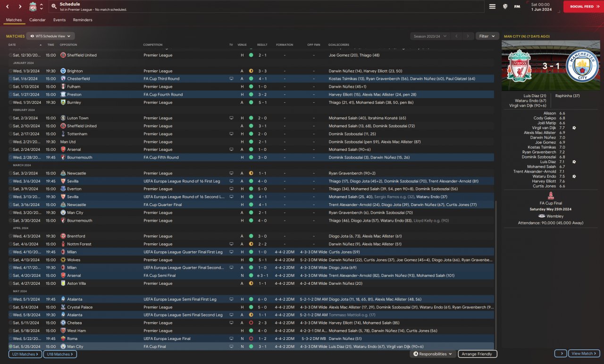The image size is (604, 364).
Task: Tick the selection circle for Chelsea 5/11/2024
Action: [x=10, y=323]
